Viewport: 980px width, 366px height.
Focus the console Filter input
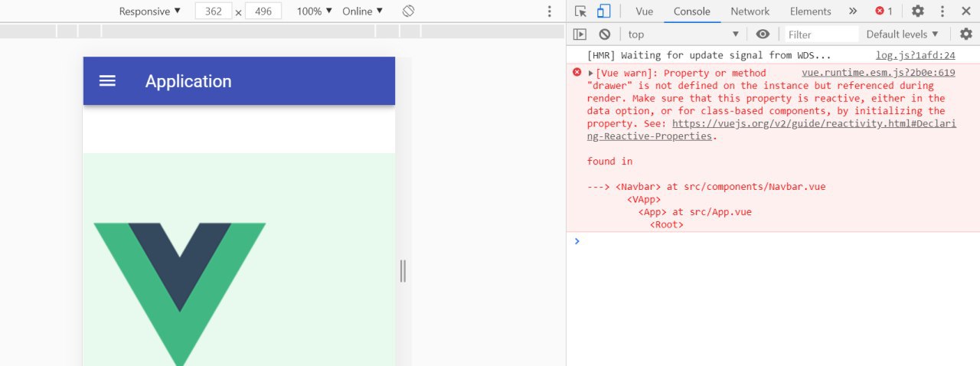point(822,34)
